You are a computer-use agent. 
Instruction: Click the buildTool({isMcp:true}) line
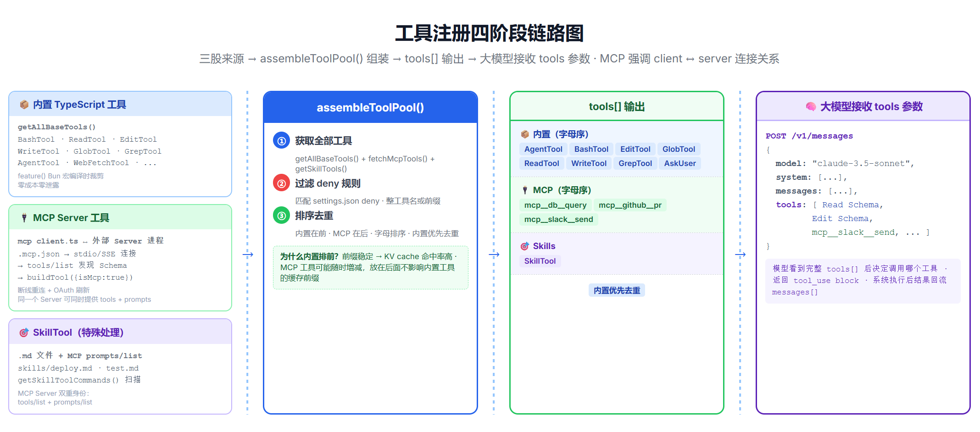click(75, 277)
